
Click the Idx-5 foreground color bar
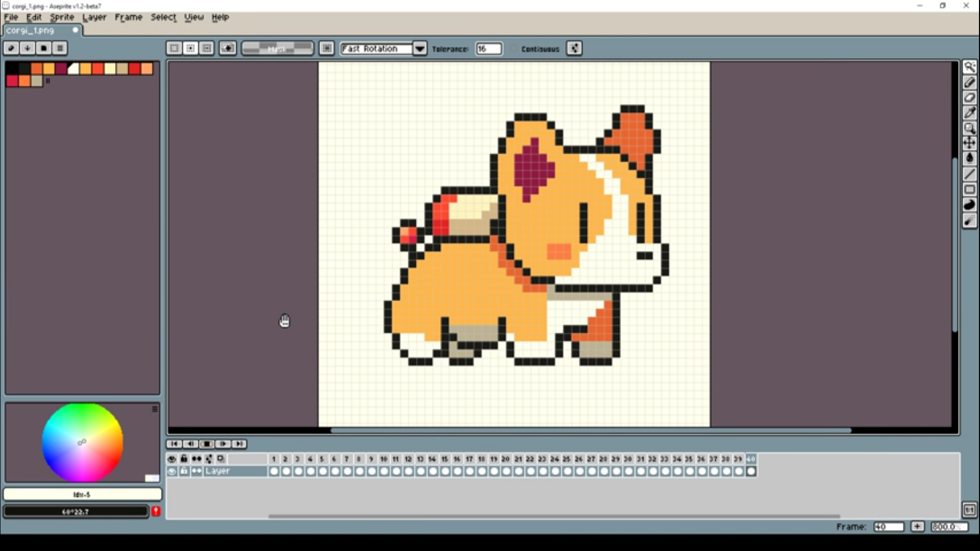82,494
